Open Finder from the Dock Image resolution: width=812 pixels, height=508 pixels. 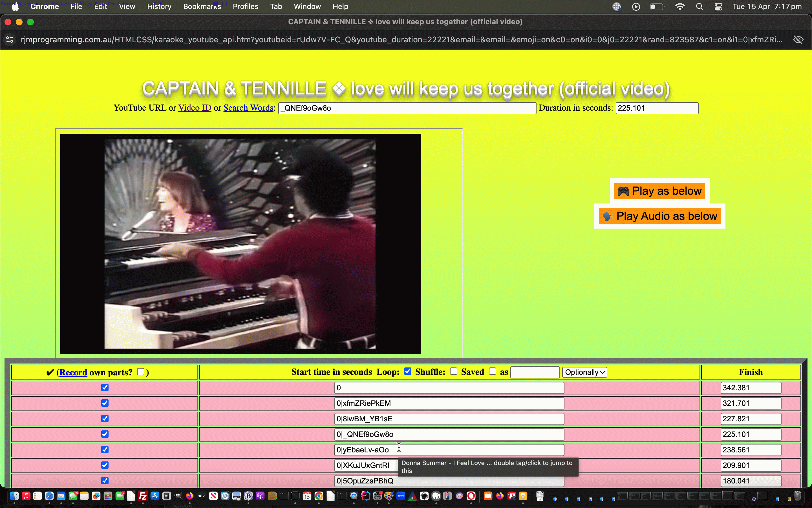coord(14,496)
